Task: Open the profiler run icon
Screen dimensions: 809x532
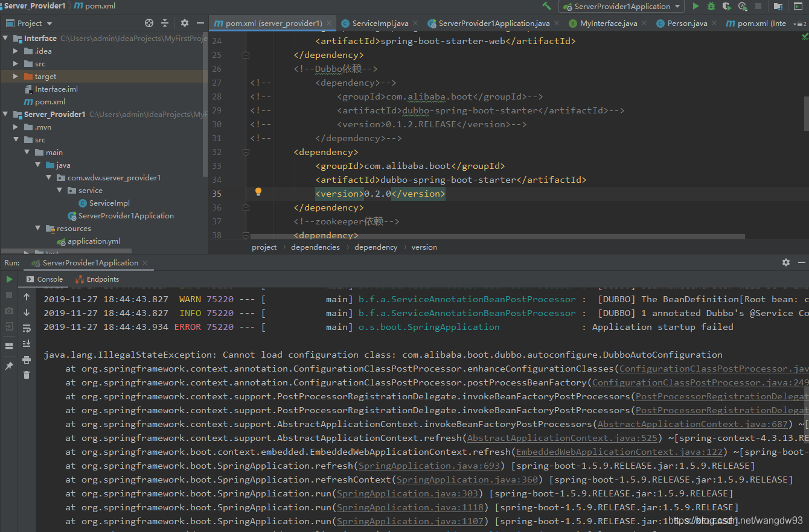Action: pos(743,6)
